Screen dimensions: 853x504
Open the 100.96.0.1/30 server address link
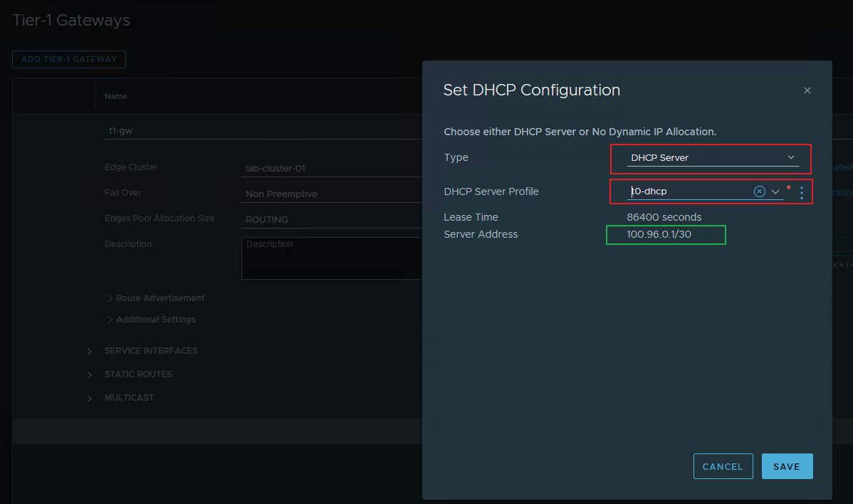click(x=666, y=234)
